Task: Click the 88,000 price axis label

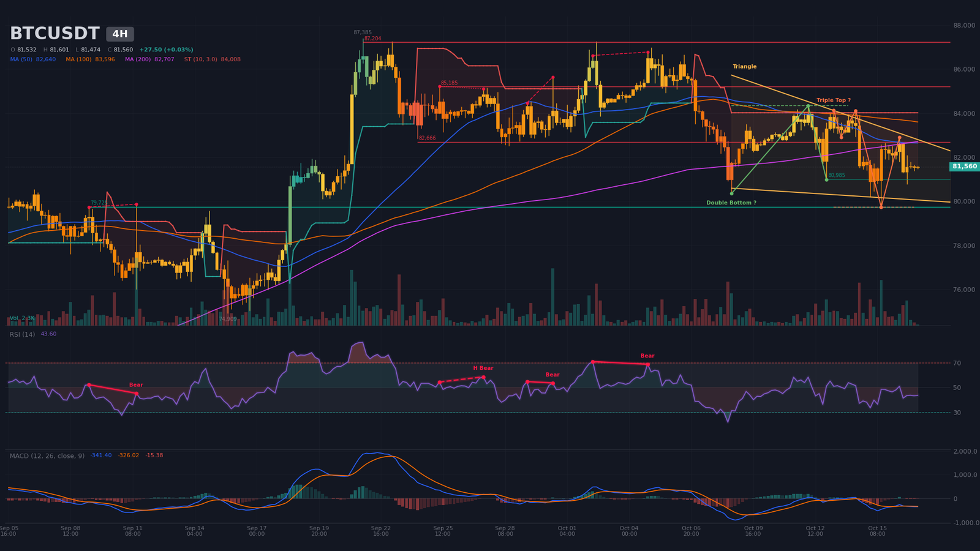Action: click(x=964, y=26)
